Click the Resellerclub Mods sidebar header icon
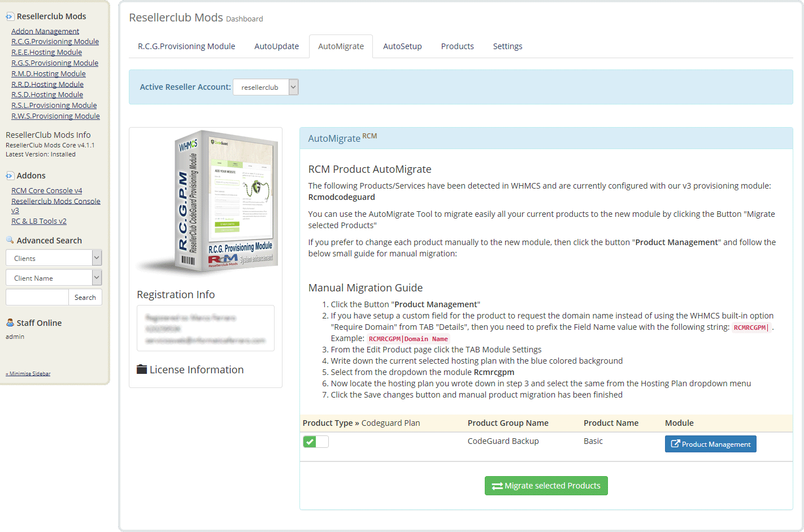The height and width of the screenshot is (532, 804). click(10, 16)
